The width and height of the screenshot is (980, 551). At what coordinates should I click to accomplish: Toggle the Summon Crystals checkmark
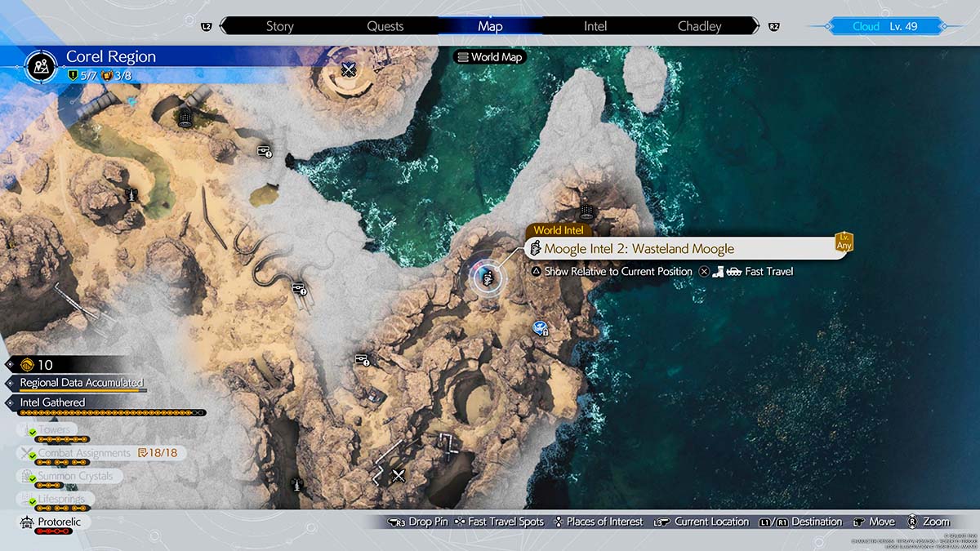pyautogui.click(x=32, y=477)
